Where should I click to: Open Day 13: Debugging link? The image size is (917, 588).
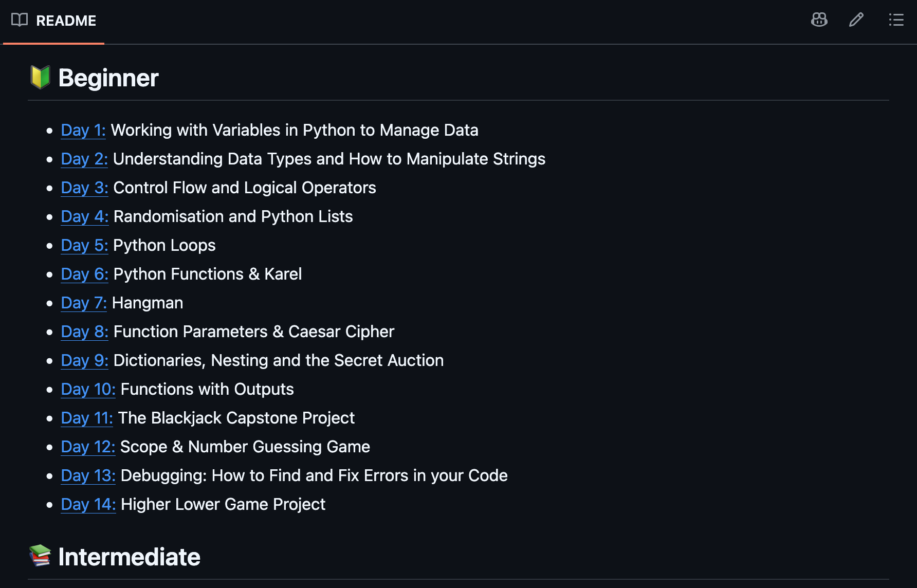(88, 475)
